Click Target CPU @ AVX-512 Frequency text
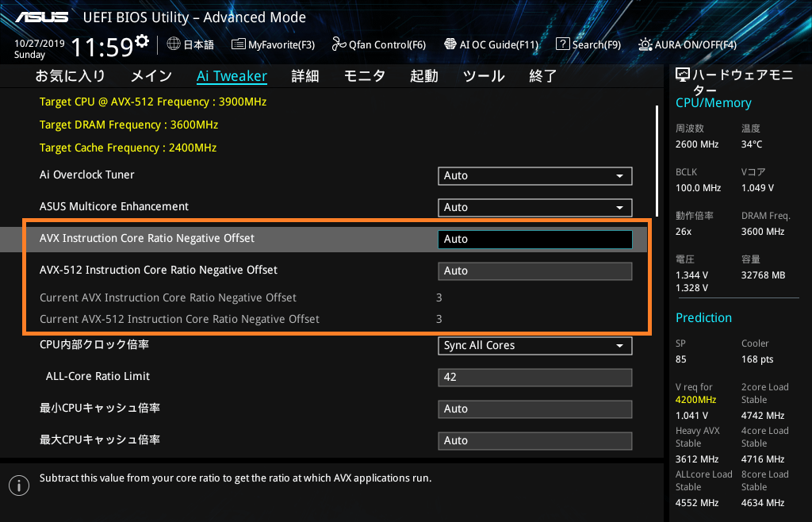The image size is (812, 522). tap(153, 102)
